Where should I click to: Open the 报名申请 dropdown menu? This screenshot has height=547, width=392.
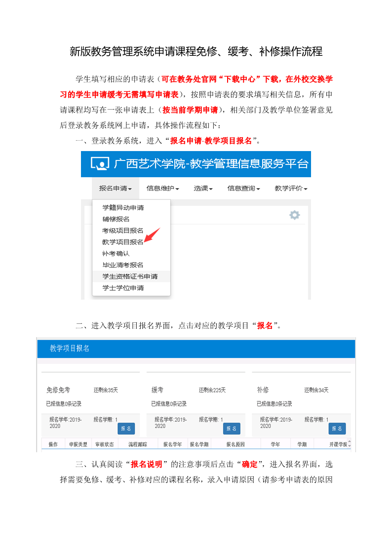[x=115, y=188]
